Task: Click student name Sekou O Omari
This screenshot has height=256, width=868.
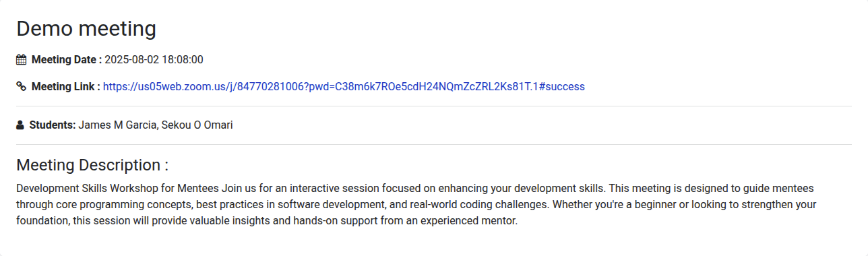Action: click(x=197, y=125)
